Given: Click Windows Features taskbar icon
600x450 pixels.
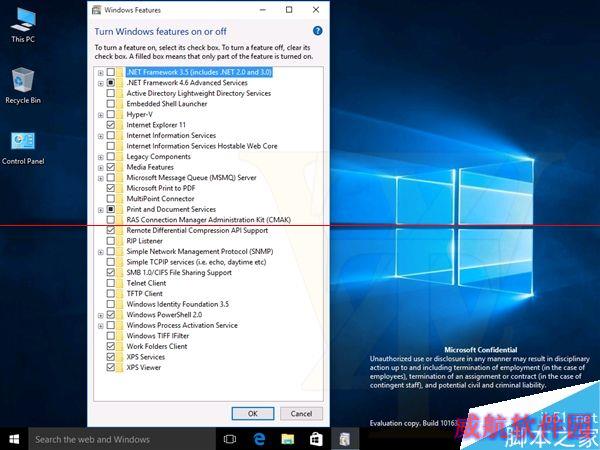Looking at the screenshot, I should click(x=345, y=439).
